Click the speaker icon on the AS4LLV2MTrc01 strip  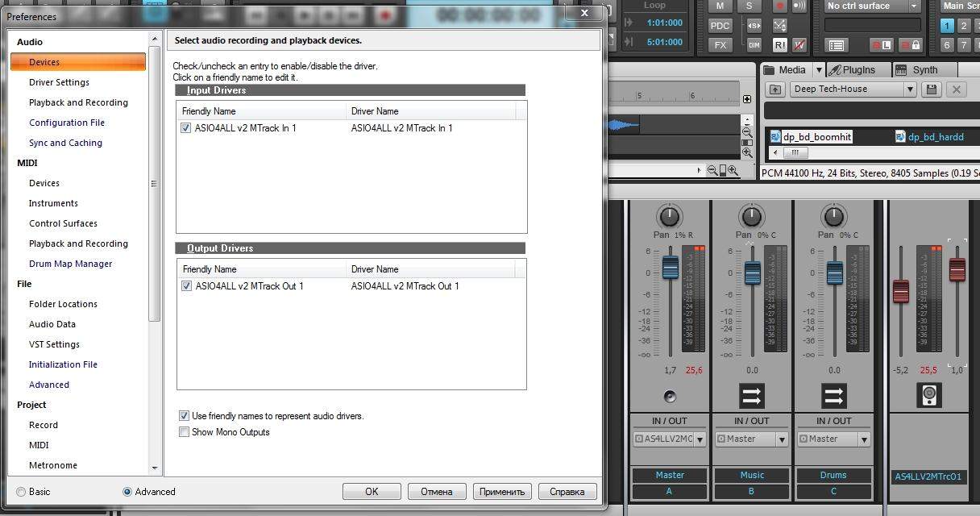[929, 395]
